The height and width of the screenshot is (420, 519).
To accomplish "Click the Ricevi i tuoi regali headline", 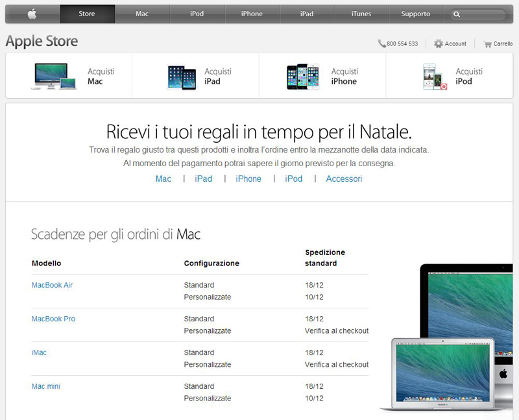I will coord(259,132).
